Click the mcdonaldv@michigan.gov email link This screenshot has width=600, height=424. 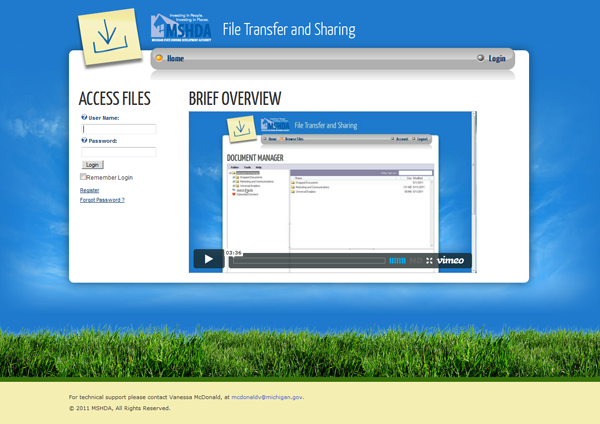point(267,397)
